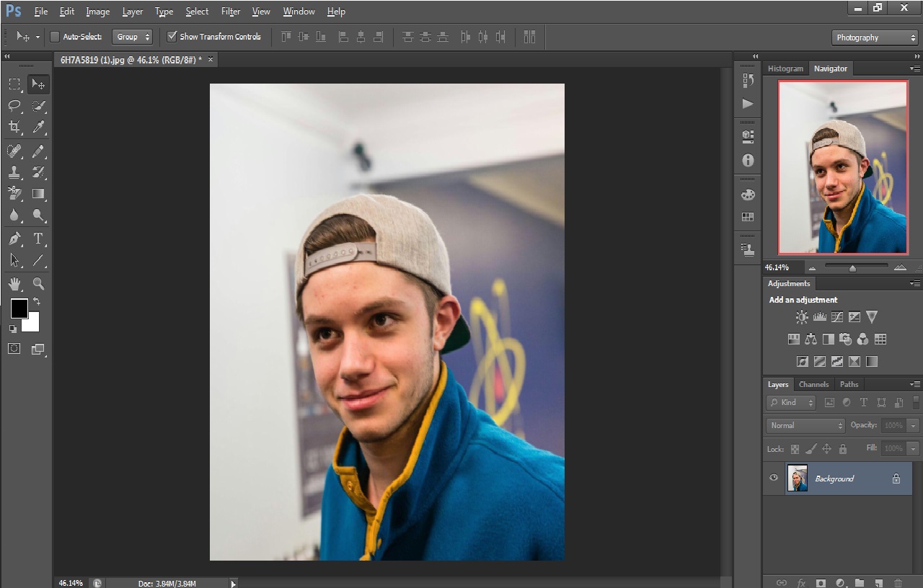The width and height of the screenshot is (923, 588).
Task: Select the Zoom tool
Action: 39,284
